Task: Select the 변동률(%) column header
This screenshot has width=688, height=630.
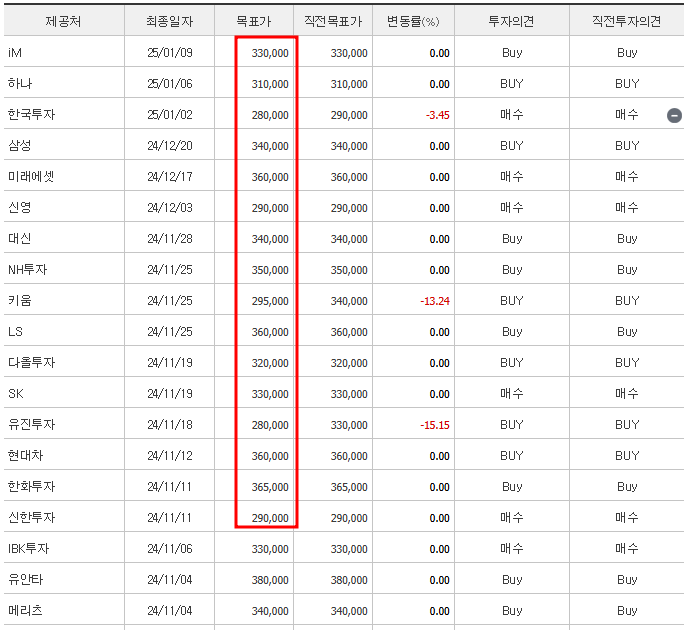Action: pyautogui.click(x=413, y=21)
